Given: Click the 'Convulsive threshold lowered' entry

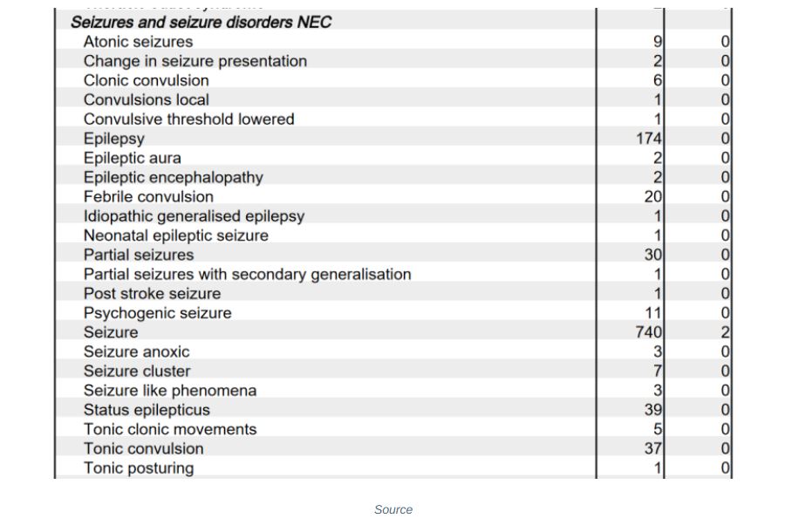Looking at the screenshot, I should 188,119.
